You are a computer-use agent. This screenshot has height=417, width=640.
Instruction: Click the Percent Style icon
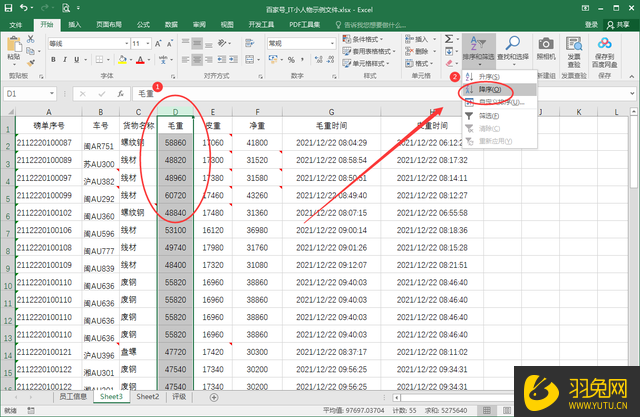point(291,60)
